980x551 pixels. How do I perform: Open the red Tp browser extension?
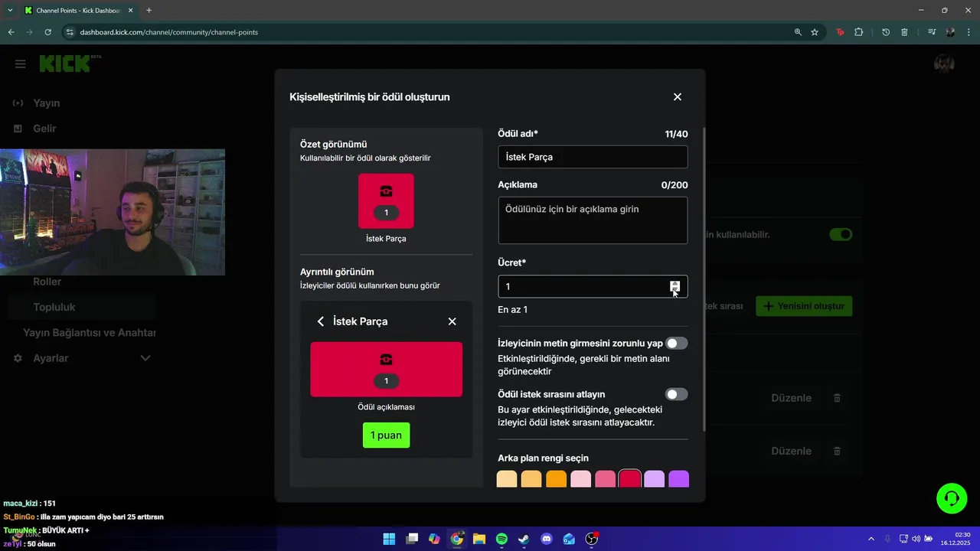(840, 32)
